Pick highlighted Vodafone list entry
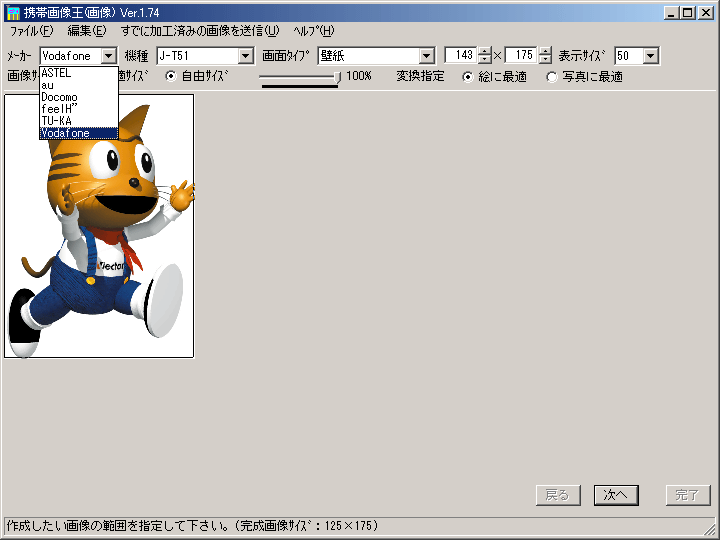Viewport: 720px width, 540px height. click(79, 133)
